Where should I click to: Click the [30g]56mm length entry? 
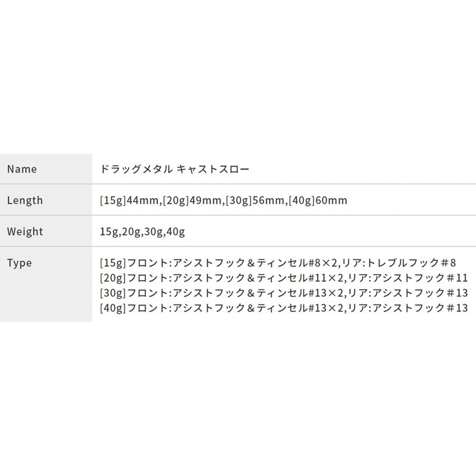(x=255, y=201)
